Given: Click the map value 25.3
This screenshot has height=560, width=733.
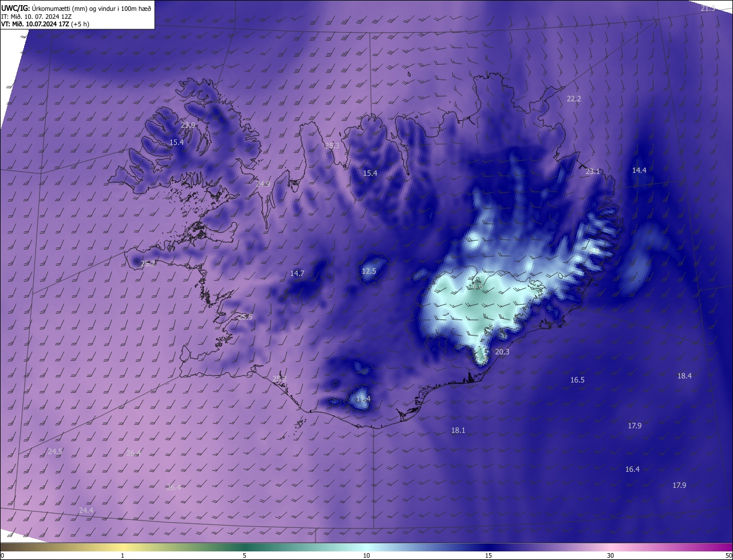Looking at the screenshot, I should click(332, 145).
